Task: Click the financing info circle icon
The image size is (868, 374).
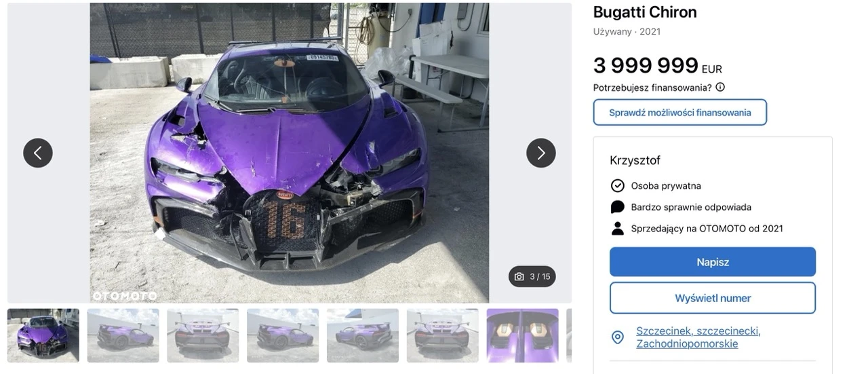Action: point(720,87)
